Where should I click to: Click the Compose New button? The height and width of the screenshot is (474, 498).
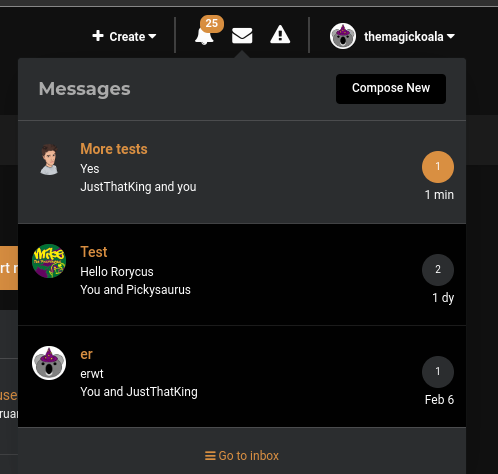tap(391, 89)
